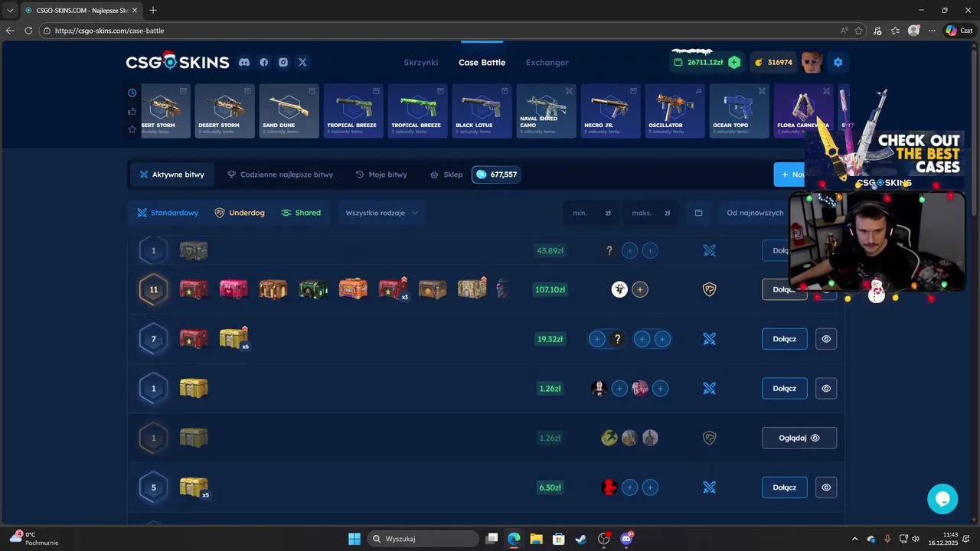Click the Underdog shield icon in the 107.10zł row
The height and width of the screenshot is (551, 980).
pyautogui.click(x=710, y=289)
